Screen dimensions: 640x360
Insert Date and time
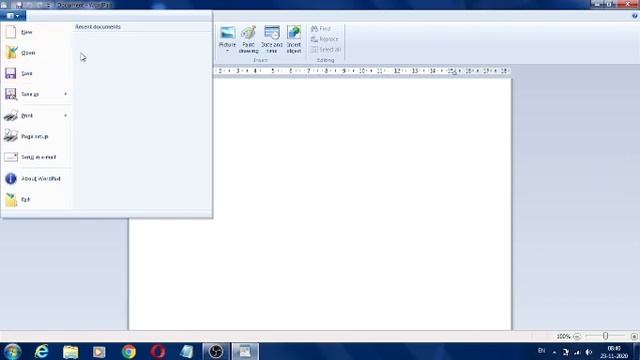coord(271,39)
